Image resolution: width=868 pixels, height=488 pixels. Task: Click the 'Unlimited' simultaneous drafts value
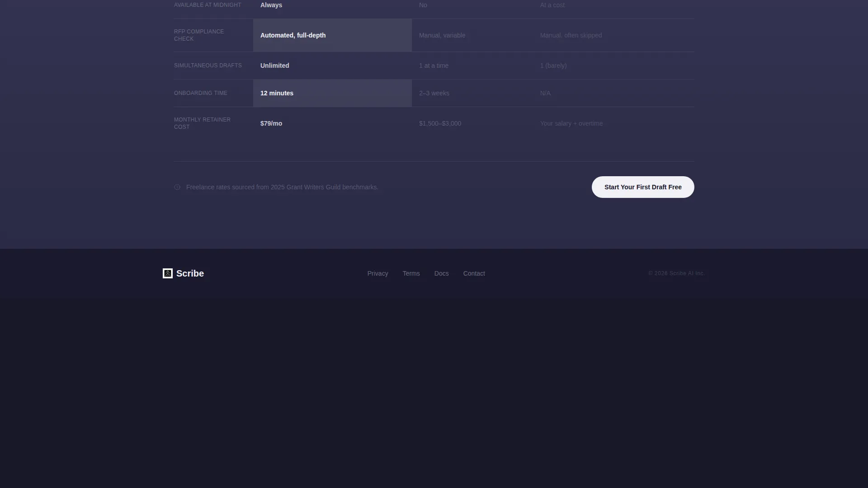(x=274, y=66)
